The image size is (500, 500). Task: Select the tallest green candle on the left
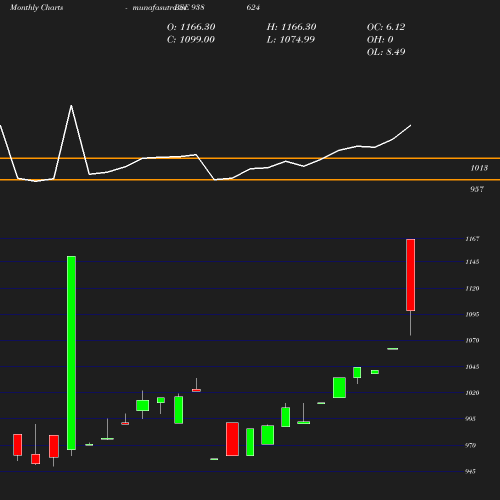pos(71,353)
